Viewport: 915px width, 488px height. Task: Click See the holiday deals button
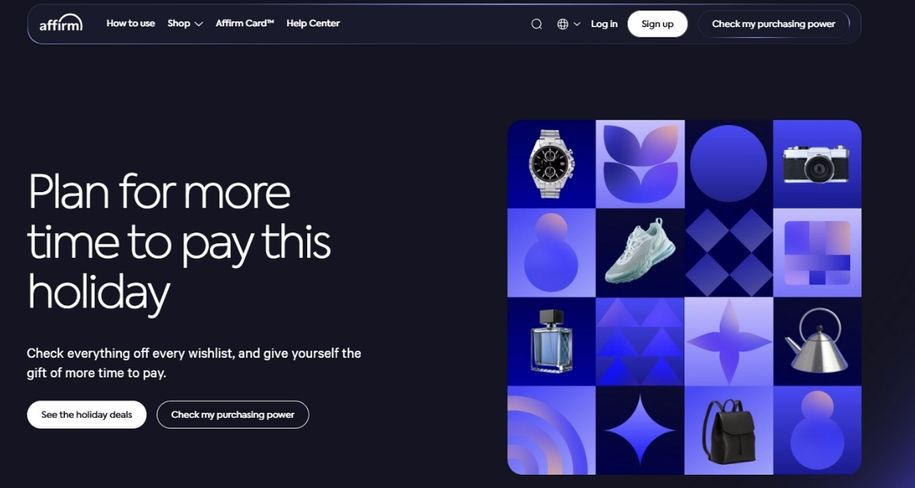click(x=86, y=414)
